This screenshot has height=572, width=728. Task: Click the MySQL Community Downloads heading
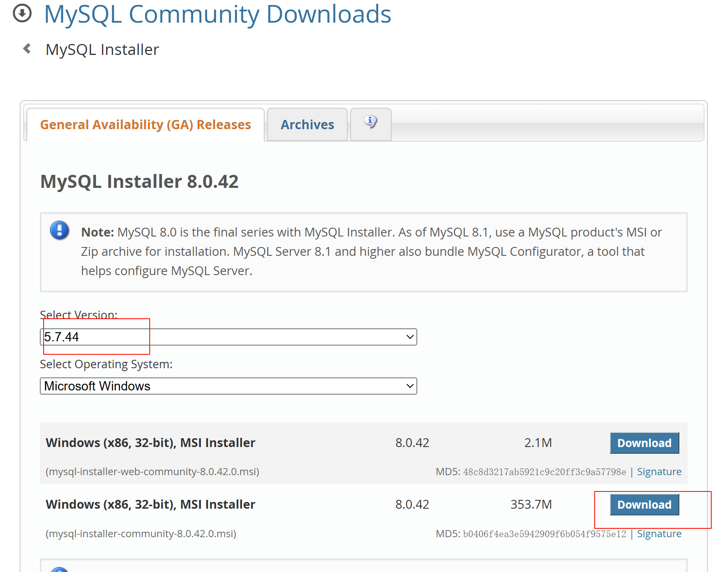218,15
